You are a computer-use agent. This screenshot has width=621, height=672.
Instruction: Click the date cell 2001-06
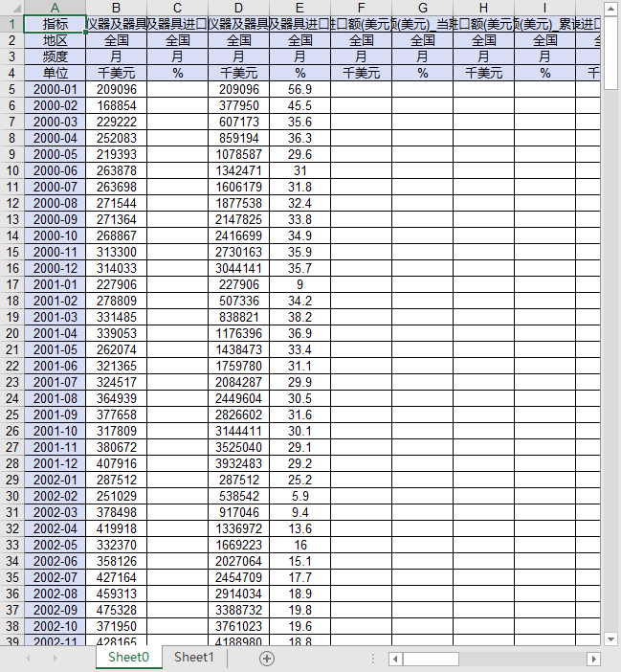(x=55, y=366)
